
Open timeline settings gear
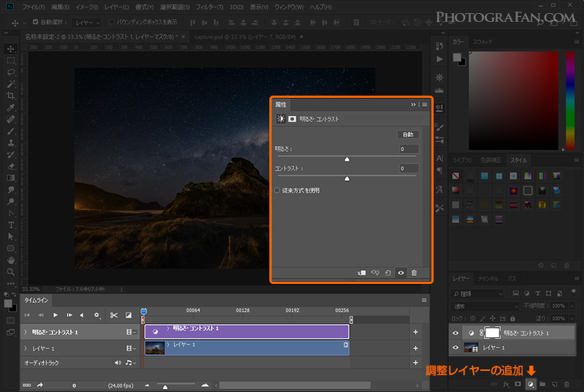[x=97, y=315]
